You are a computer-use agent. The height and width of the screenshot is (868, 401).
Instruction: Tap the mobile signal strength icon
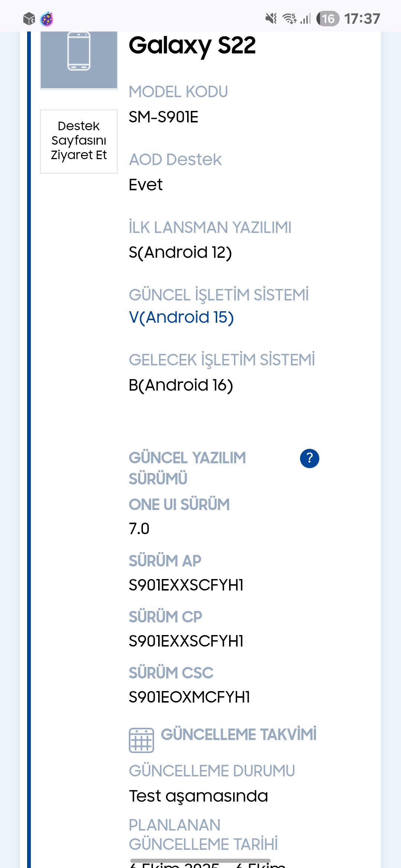click(x=306, y=18)
